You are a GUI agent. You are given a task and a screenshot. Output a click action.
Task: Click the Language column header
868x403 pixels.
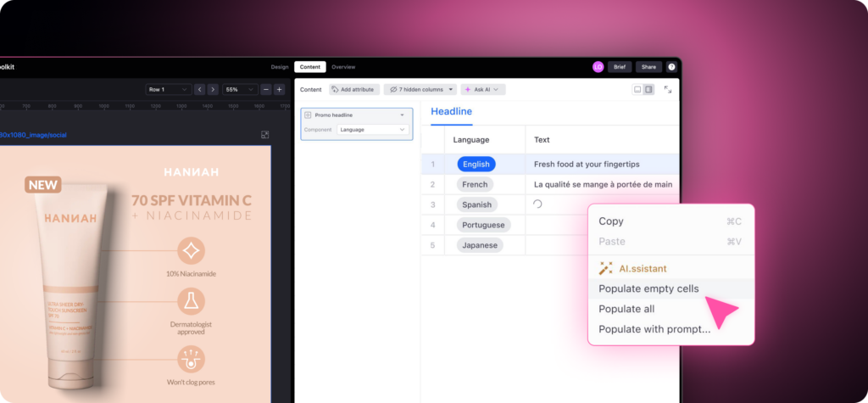[x=471, y=140]
